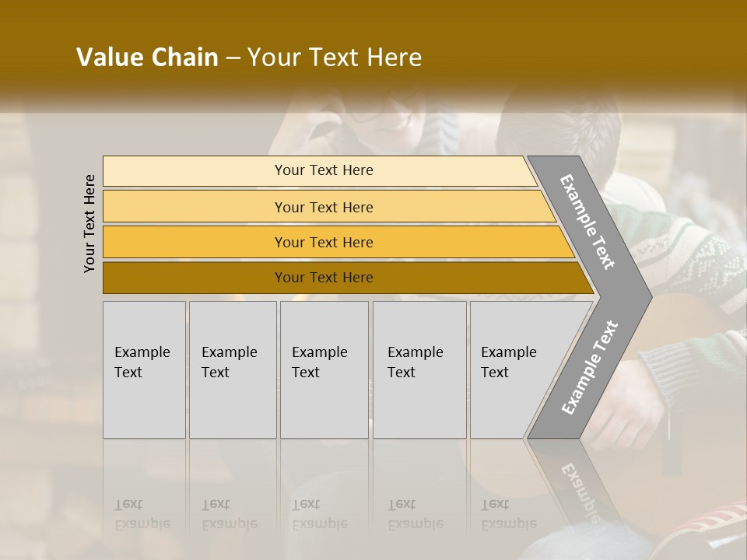The image size is (747, 560).
Task: Click the mirrored text beneath the third box
Action: [320, 515]
